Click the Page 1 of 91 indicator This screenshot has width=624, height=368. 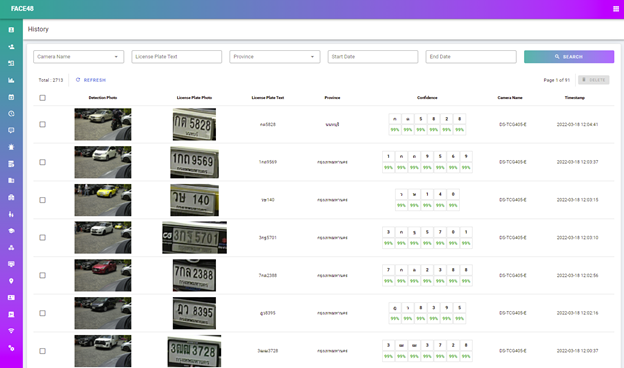coord(557,80)
